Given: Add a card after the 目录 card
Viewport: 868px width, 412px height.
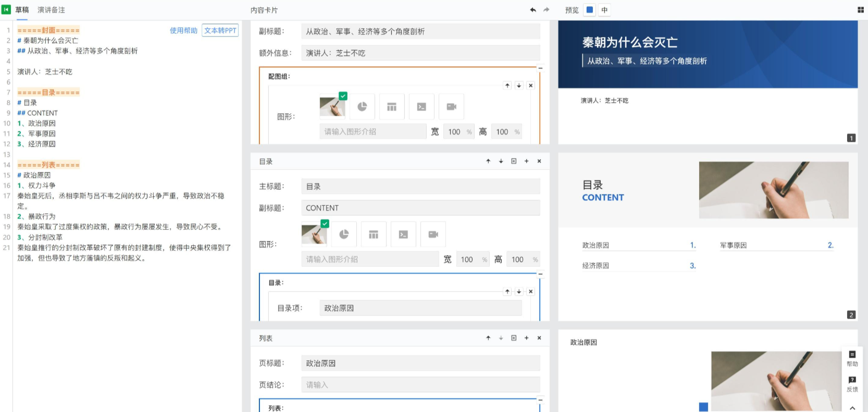Looking at the screenshot, I should pyautogui.click(x=526, y=161).
